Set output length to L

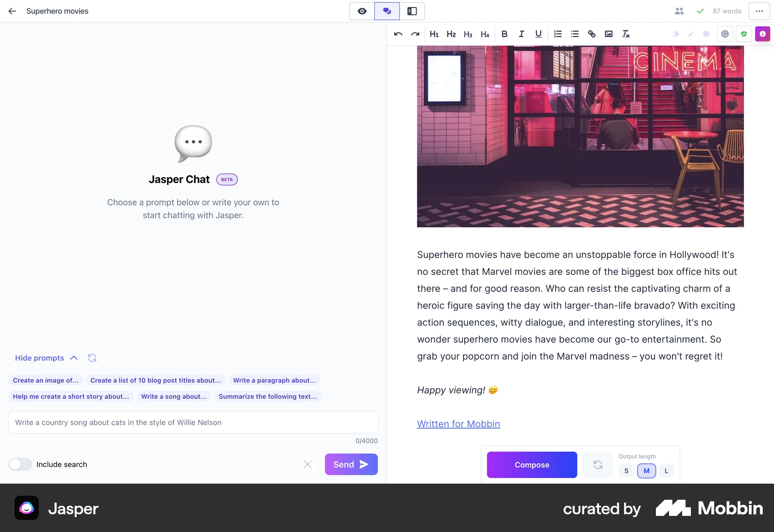[x=666, y=471]
